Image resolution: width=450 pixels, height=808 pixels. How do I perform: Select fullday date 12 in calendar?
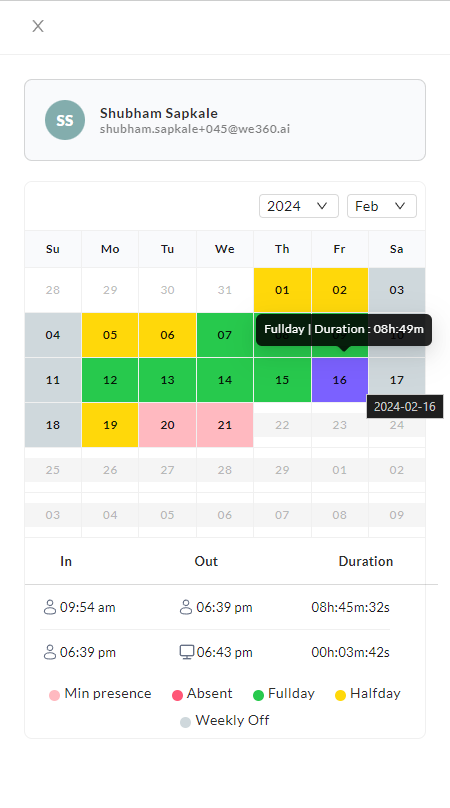(x=110, y=380)
